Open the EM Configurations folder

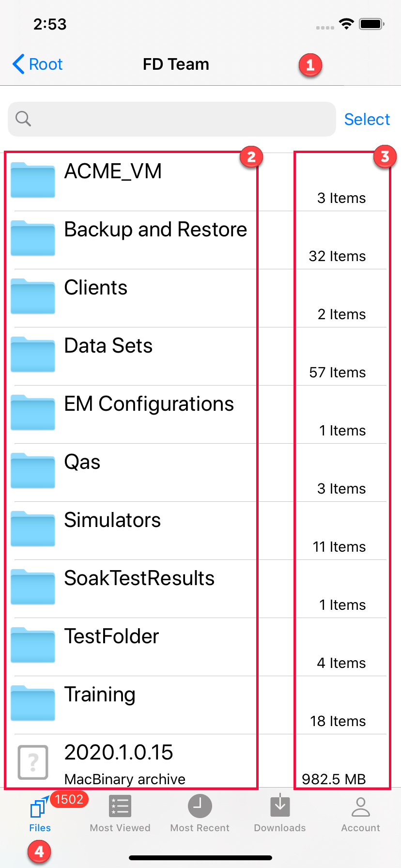tap(149, 404)
